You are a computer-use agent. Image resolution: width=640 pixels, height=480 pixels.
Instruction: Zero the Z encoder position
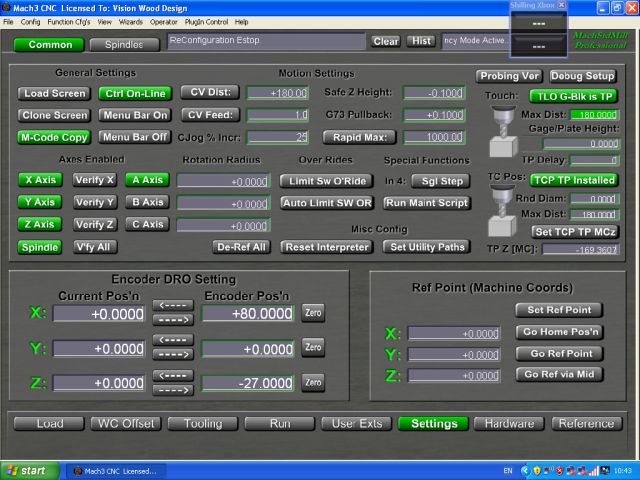pyautogui.click(x=313, y=383)
